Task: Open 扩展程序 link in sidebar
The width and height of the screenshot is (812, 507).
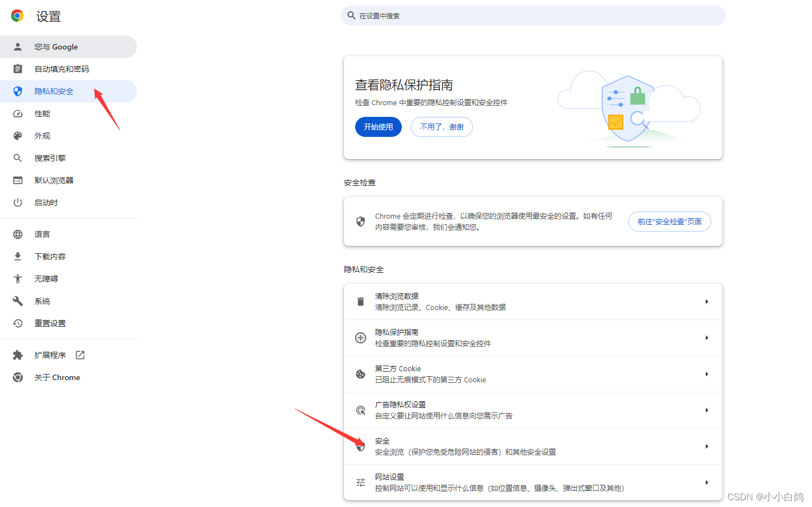Action: click(x=68, y=355)
